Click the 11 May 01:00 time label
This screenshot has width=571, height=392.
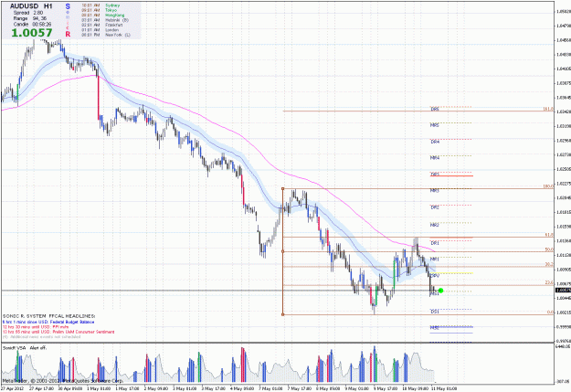point(443,389)
